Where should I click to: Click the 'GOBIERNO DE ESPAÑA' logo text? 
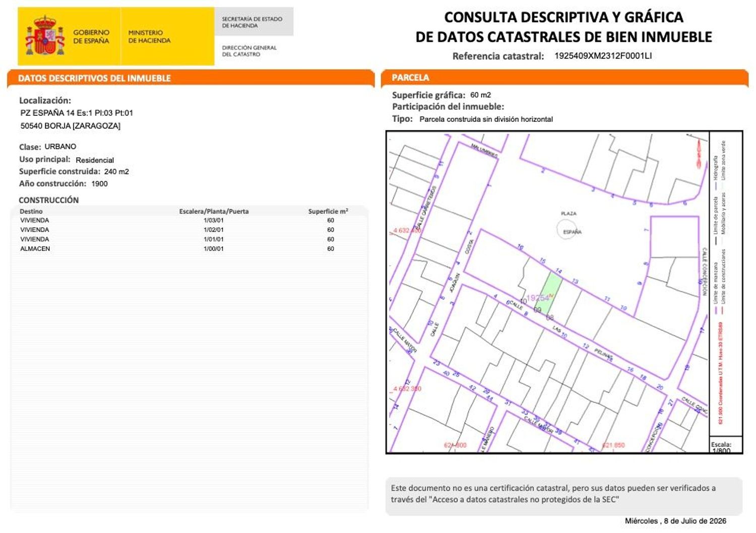pos(91,36)
